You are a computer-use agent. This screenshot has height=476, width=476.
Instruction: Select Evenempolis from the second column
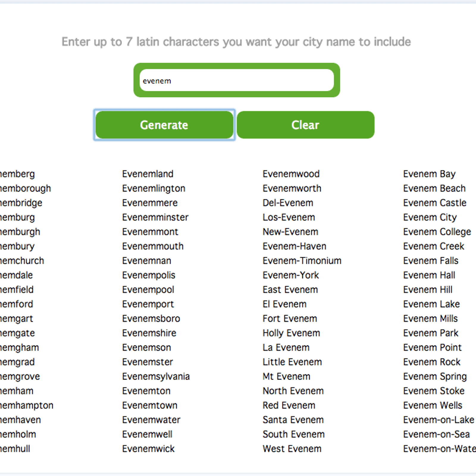point(148,275)
